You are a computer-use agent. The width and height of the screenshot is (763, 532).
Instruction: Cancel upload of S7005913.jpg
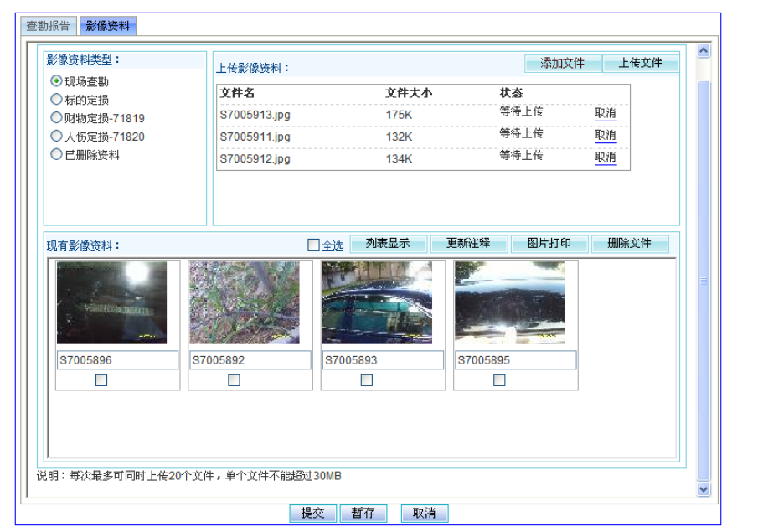(606, 113)
